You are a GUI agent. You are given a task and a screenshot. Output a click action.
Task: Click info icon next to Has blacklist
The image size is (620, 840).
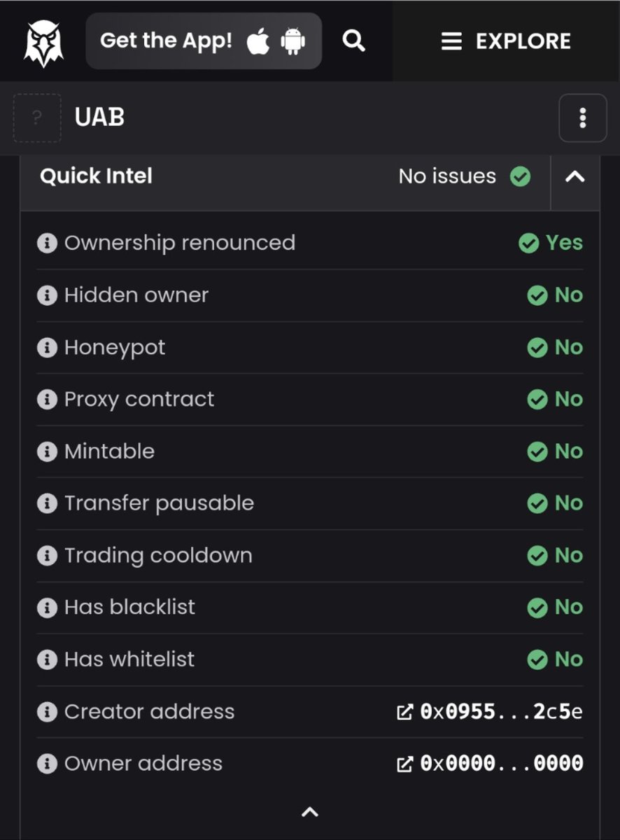pyautogui.click(x=47, y=608)
